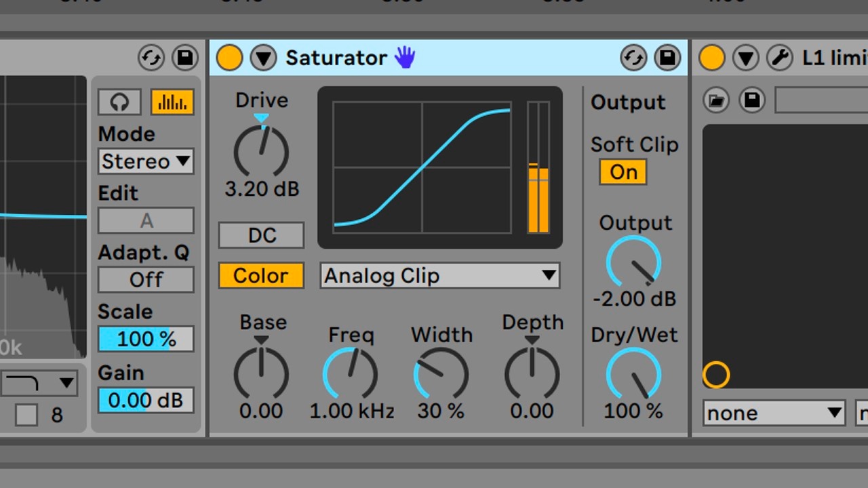Click the preset name field in L1 limiter

click(821, 100)
